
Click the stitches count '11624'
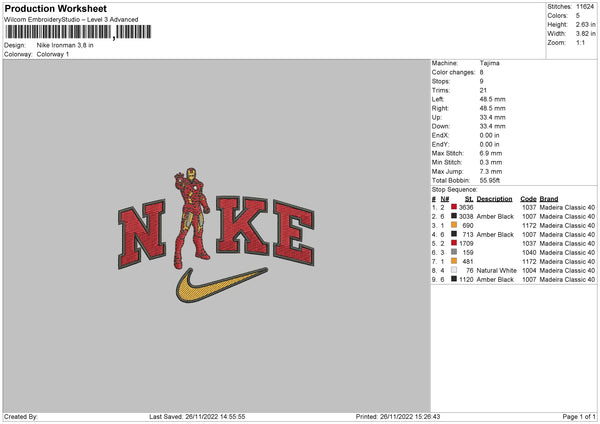[x=585, y=7]
